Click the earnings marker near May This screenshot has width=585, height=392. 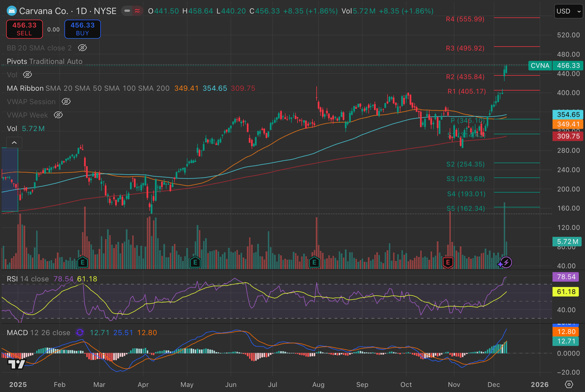point(195,262)
